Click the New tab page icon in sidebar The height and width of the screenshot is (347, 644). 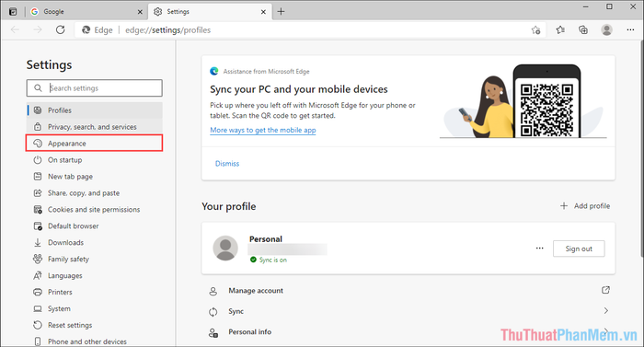(38, 177)
